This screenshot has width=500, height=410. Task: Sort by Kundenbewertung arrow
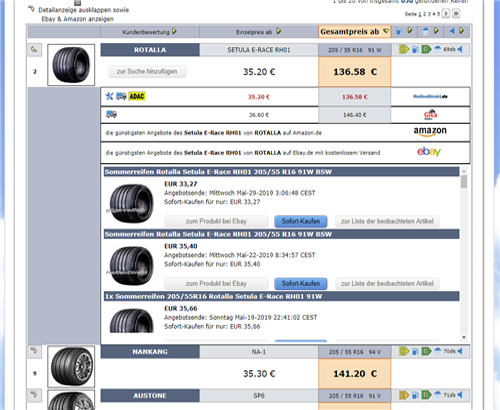pyautogui.click(x=174, y=32)
